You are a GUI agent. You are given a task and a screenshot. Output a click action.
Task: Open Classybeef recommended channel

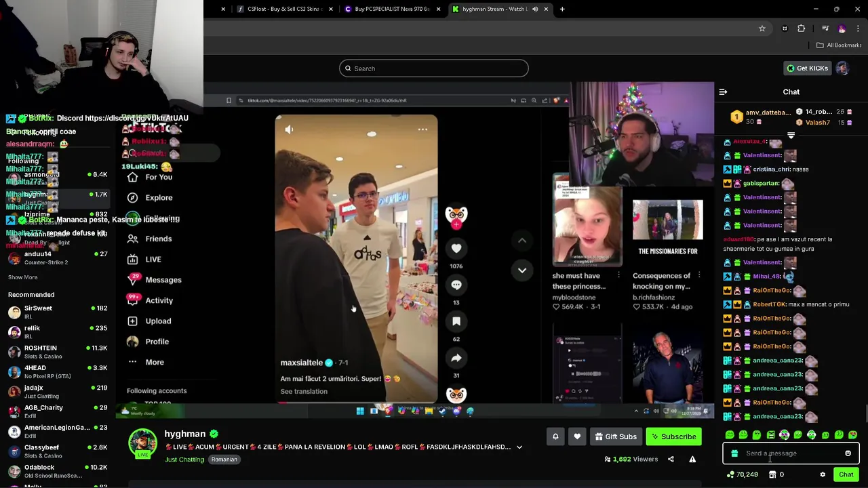[x=58, y=451]
